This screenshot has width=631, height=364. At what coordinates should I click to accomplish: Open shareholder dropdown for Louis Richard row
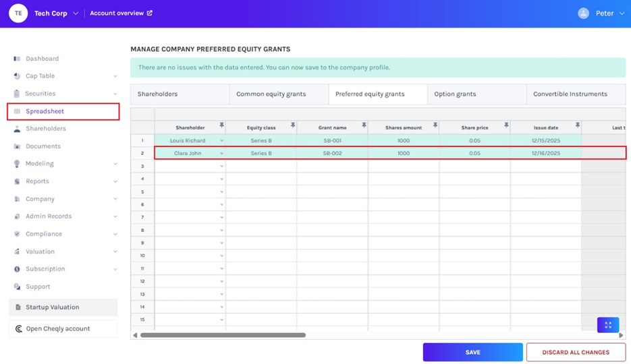pos(222,141)
